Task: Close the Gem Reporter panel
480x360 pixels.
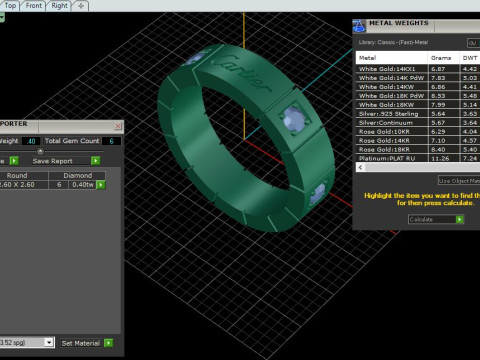Action: point(118,126)
